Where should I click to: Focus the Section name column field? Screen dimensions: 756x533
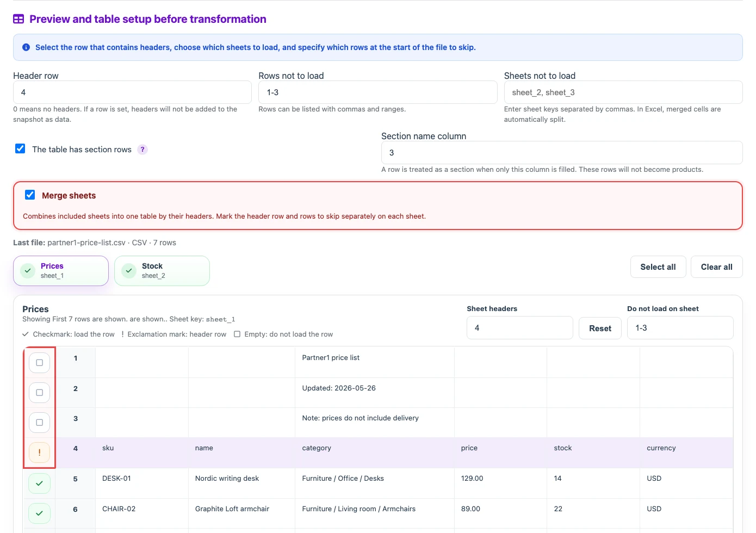562,153
